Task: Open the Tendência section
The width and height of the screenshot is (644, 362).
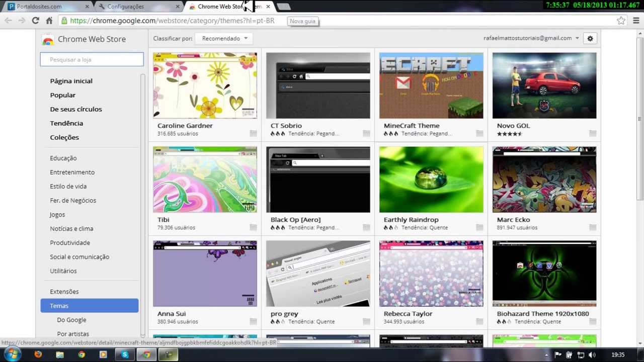Action: (66, 123)
